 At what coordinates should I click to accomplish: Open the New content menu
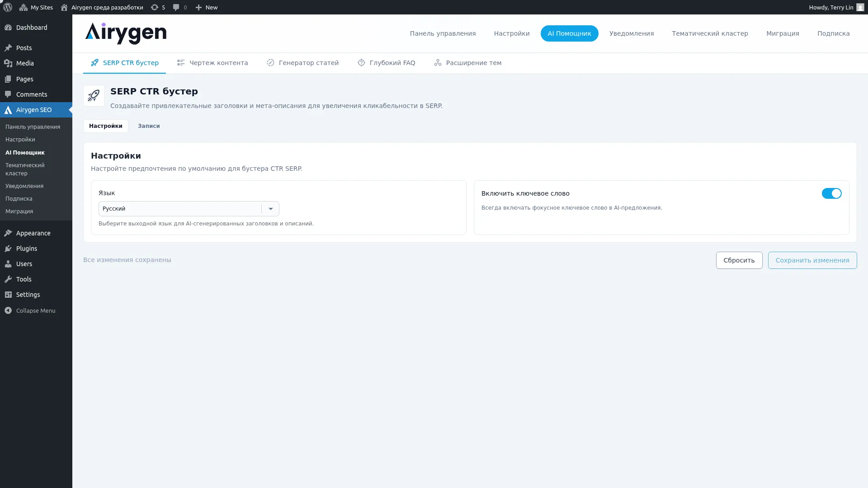[207, 7]
